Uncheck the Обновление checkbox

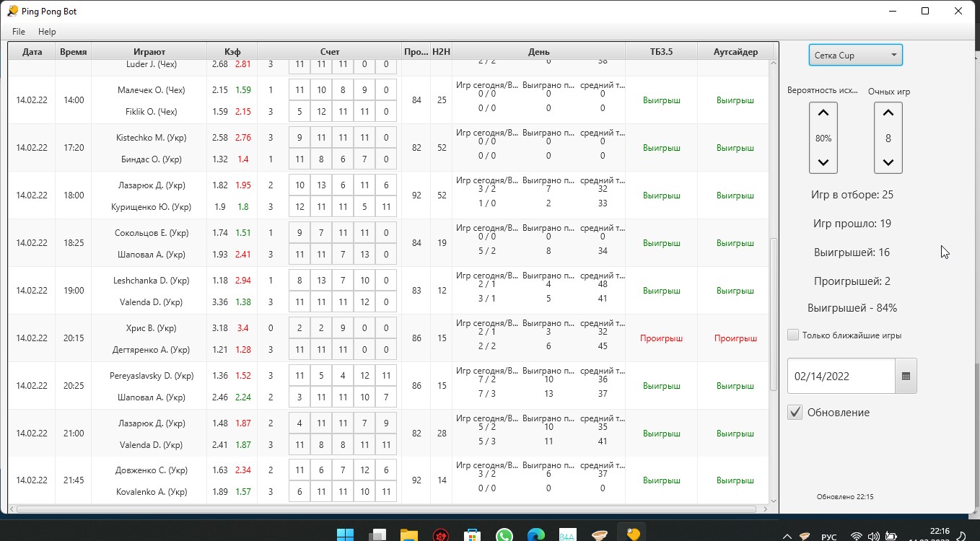point(795,412)
